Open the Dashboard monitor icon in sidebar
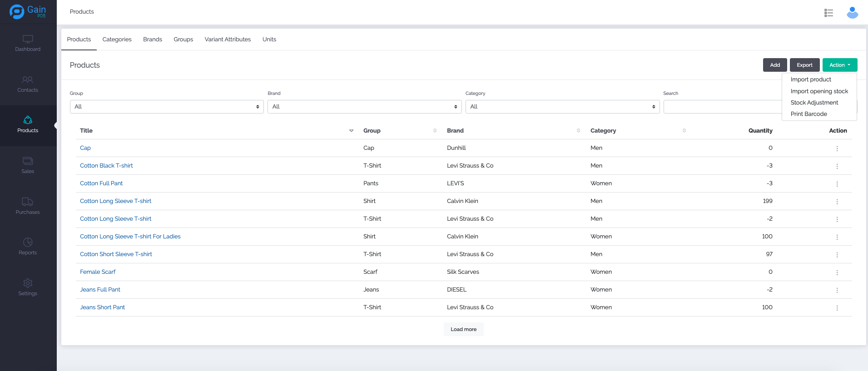Viewport: 868px width, 371px height. tap(28, 40)
